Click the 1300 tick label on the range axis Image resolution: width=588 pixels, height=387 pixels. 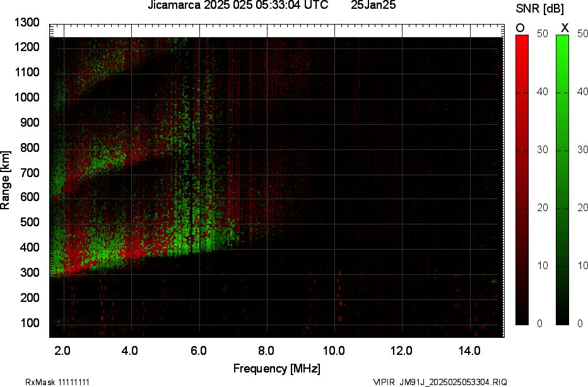(x=27, y=23)
